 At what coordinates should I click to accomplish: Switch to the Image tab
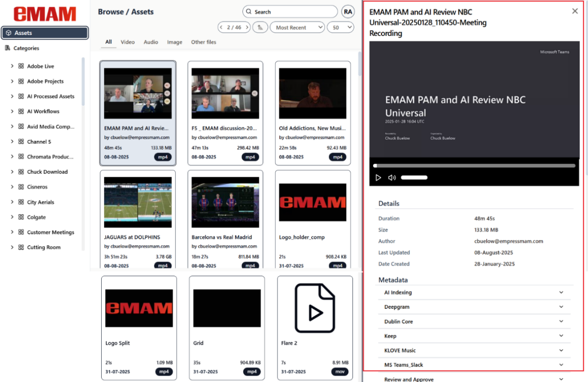pos(175,42)
